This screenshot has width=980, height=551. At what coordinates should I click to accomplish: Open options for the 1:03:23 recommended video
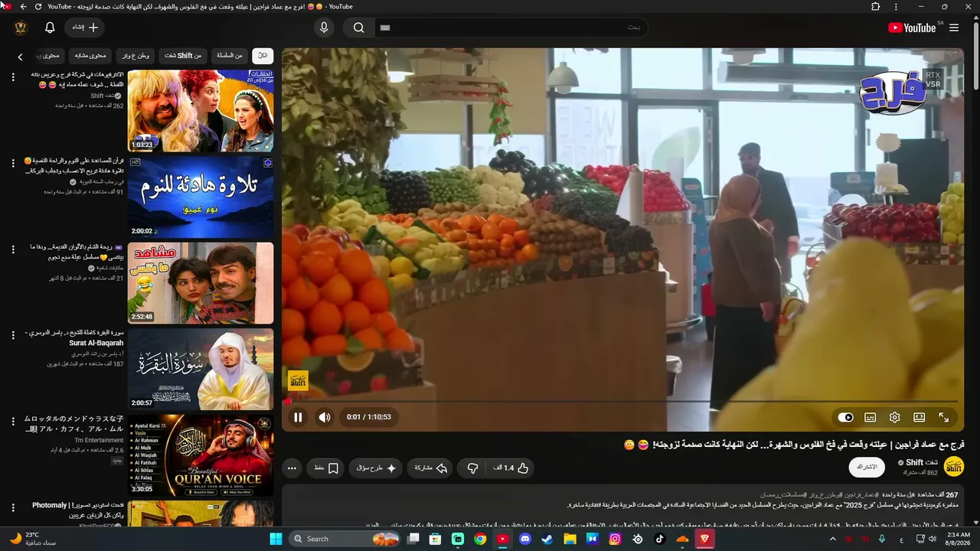[13, 77]
